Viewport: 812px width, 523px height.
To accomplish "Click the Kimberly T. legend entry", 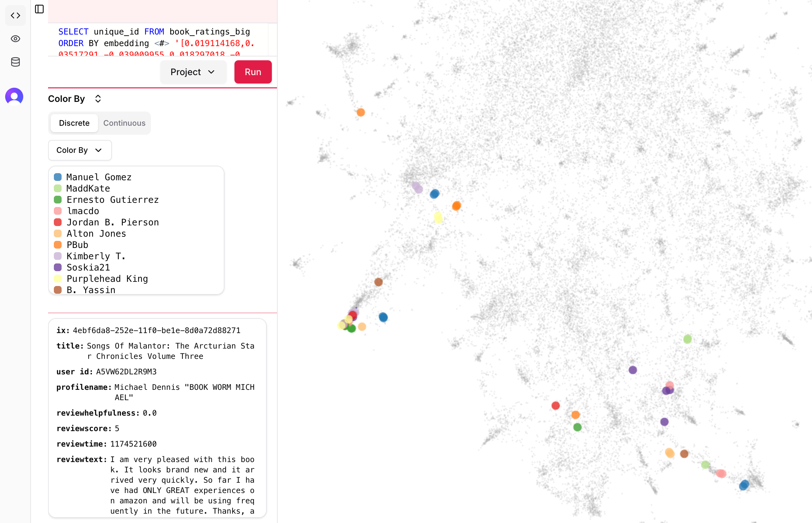I will (x=96, y=256).
